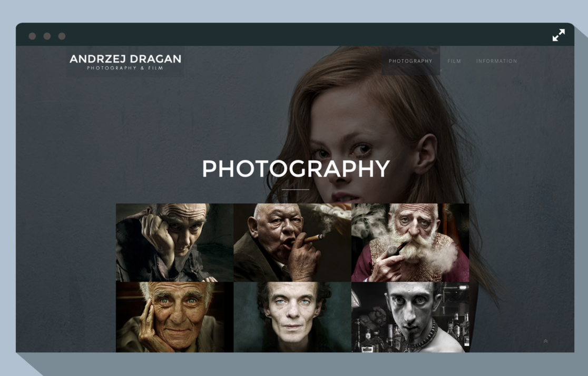Click the red-haired girl's background portrait
This screenshot has height=376, width=588.
click(369, 116)
